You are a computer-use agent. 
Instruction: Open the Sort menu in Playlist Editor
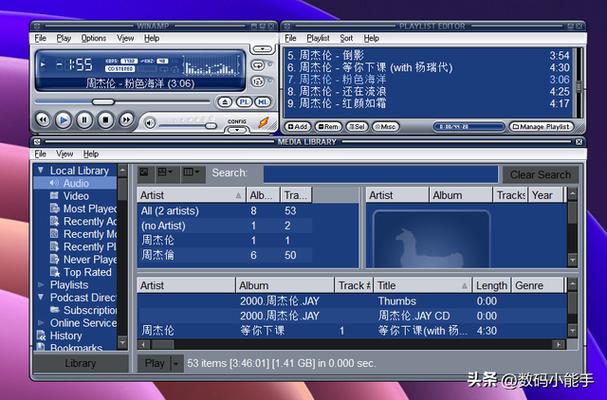point(346,38)
